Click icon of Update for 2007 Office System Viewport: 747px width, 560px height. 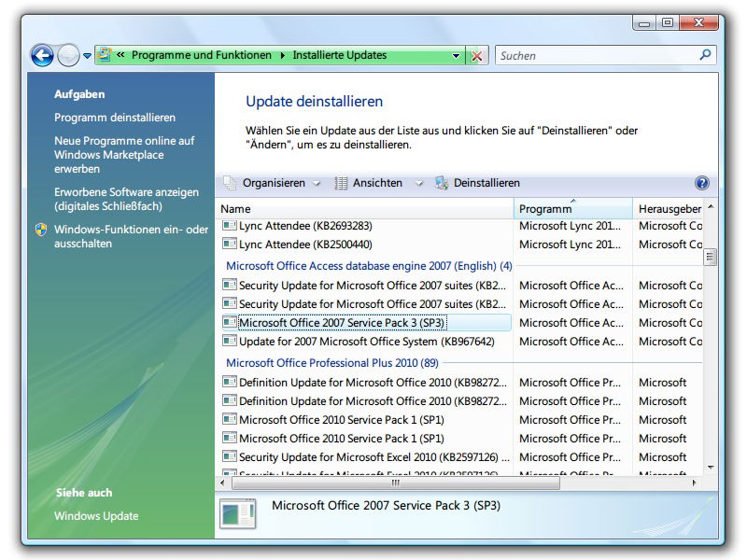(x=230, y=341)
